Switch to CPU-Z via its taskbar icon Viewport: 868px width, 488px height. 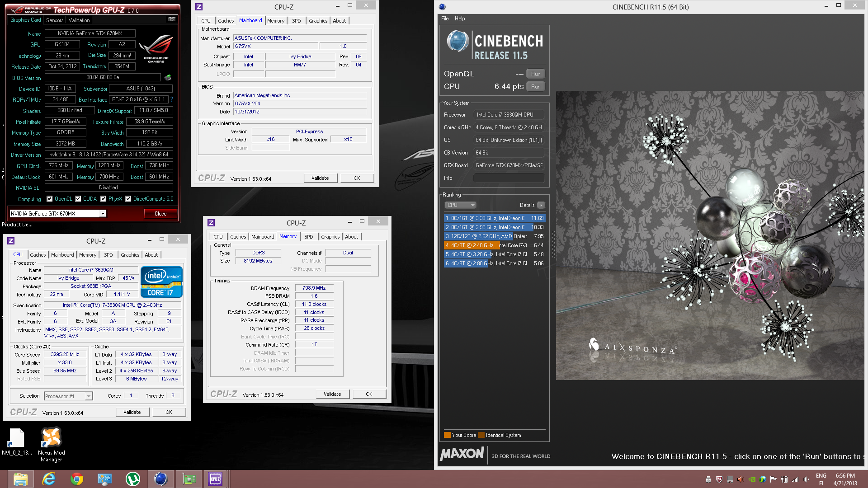(x=215, y=479)
